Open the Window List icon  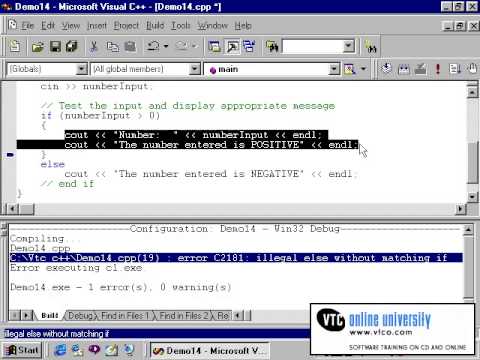[x=249, y=46]
